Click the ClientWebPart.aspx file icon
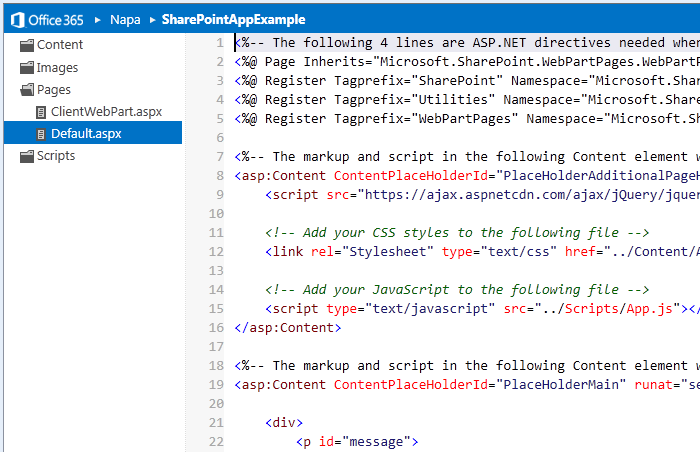700x452 pixels. [41, 112]
